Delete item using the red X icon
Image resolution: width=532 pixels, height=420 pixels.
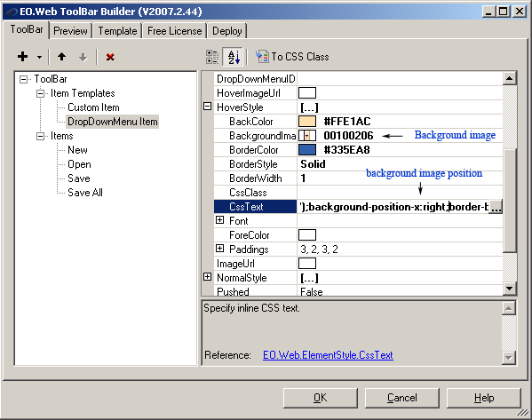(110, 57)
